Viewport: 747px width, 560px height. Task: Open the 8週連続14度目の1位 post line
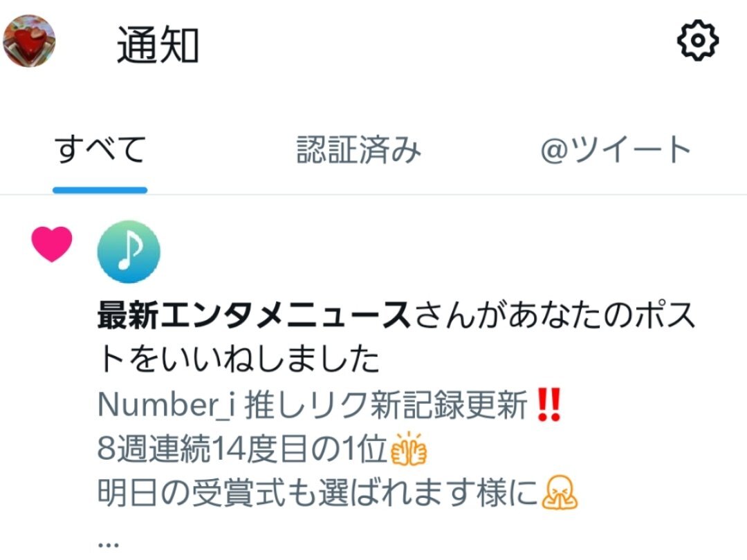point(241,449)
